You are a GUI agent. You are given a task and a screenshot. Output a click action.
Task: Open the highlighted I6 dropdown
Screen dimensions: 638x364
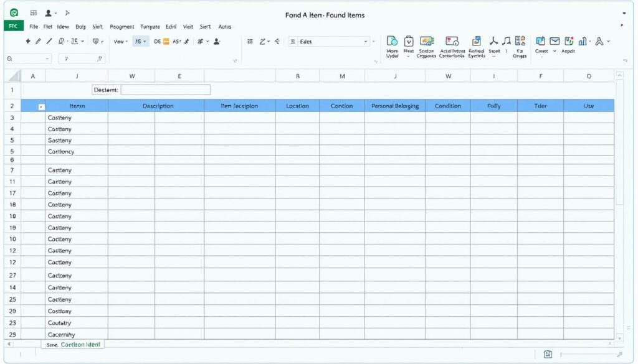coord(141,42)
